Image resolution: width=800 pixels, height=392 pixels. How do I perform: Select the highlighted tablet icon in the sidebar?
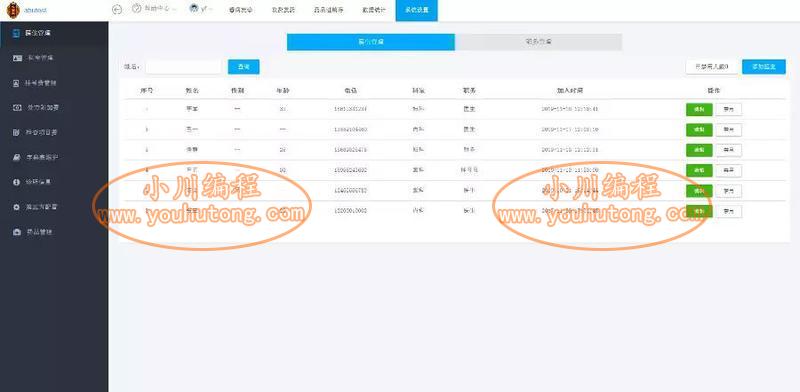(17, 33)
